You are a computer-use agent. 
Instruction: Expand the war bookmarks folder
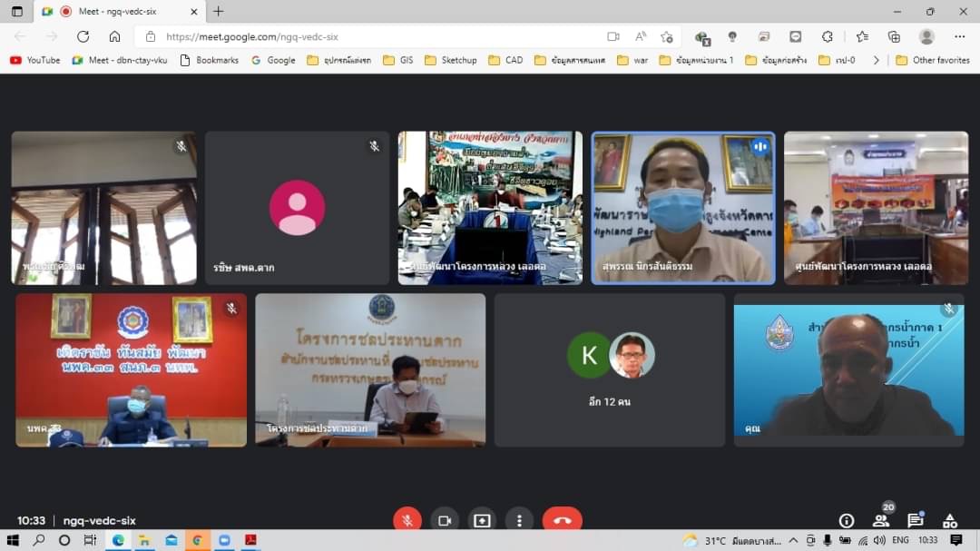(632, 60)
